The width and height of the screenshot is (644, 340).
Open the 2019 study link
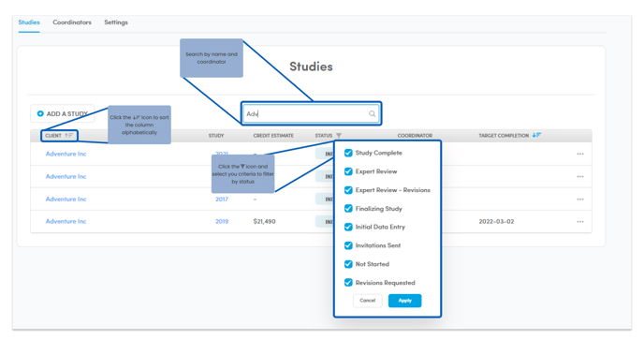pos(222,221)
